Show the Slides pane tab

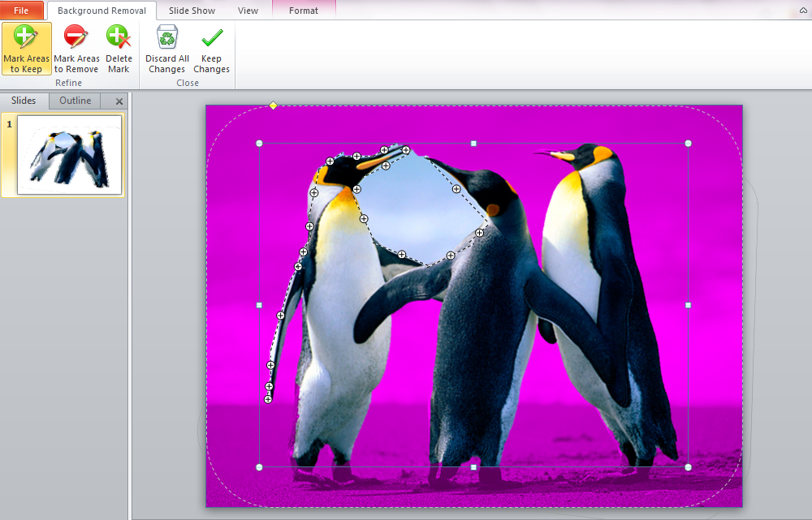click(24, 101)
